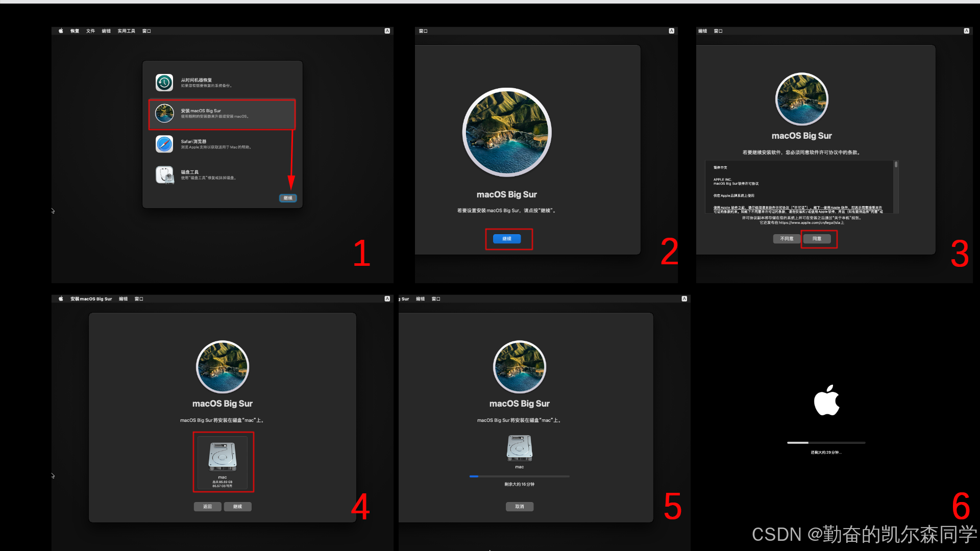This screenshot has width=980, height=551.
Task: Click 取消 to cancel the installation
Action: (x=519, y=507)
